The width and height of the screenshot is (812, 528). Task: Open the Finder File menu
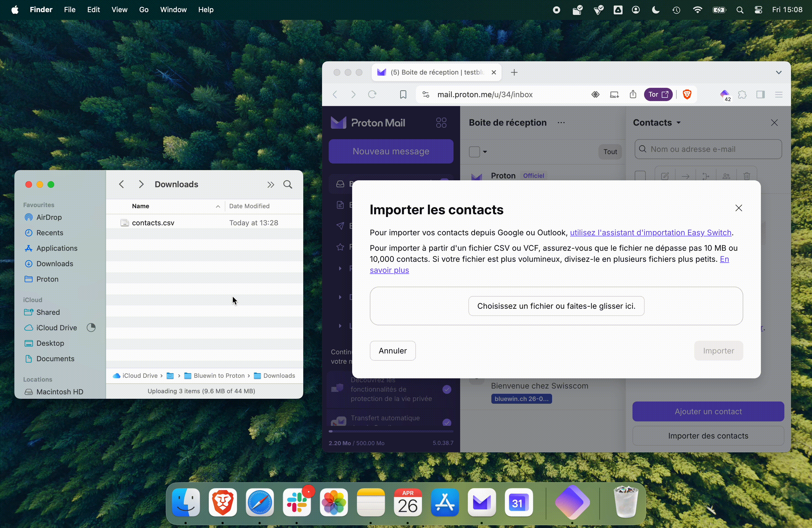[x=70, y=10]
